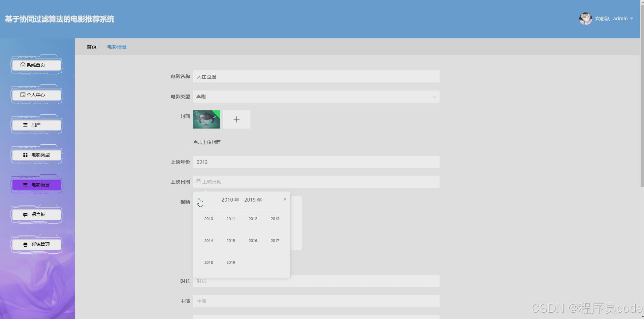Screen dimensions: 644x319
Task: Focus the 时长 input field
Action: [x=316, y=281]
